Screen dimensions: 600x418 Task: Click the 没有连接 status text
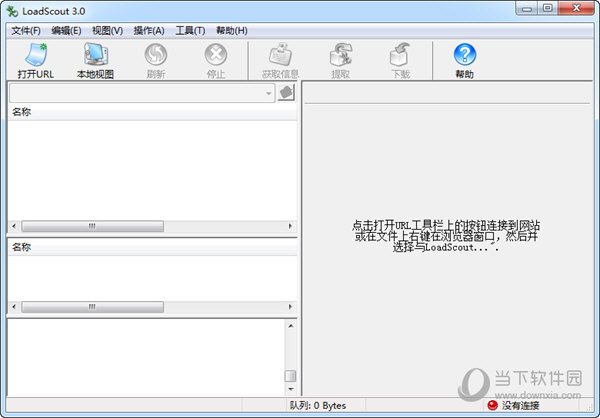(520, 405)
